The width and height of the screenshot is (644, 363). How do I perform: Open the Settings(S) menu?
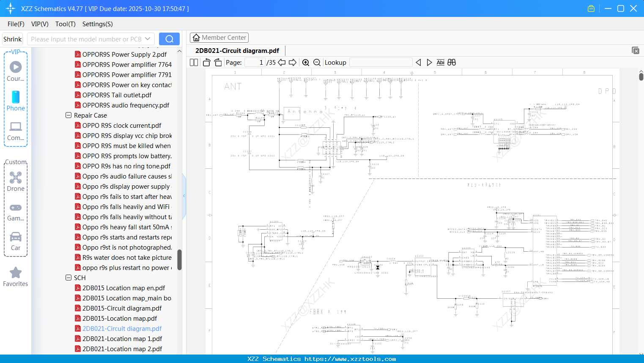(97, 24)
